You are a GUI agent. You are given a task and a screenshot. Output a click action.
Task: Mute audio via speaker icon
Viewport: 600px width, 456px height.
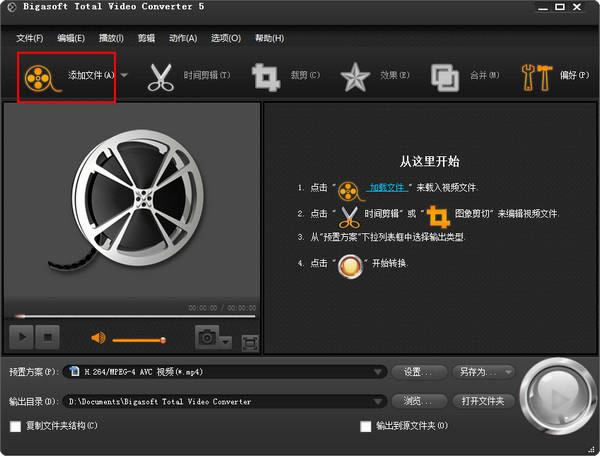pos(98,338)
